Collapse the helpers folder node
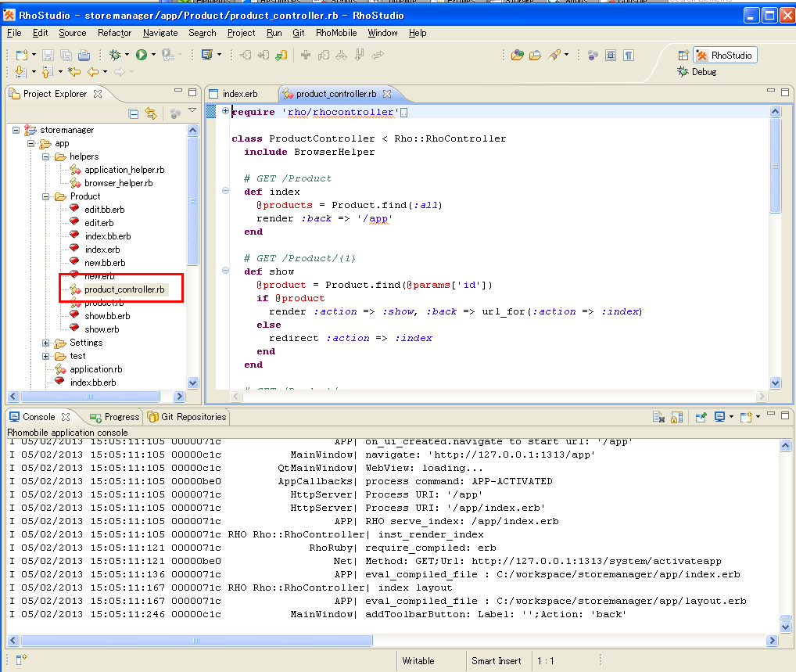The height and width of the screenshot is (672, 796). (x=45, y=157)
